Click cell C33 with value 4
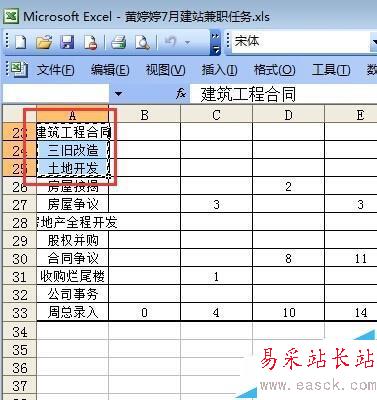377x400 pixels. [x=217, y=312]
